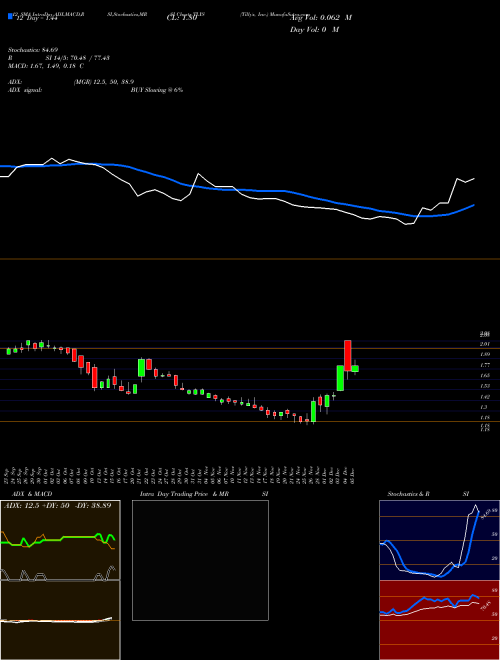Click the 2.01 price axis label
The image size is (500, 660).
tap(484, 344)
